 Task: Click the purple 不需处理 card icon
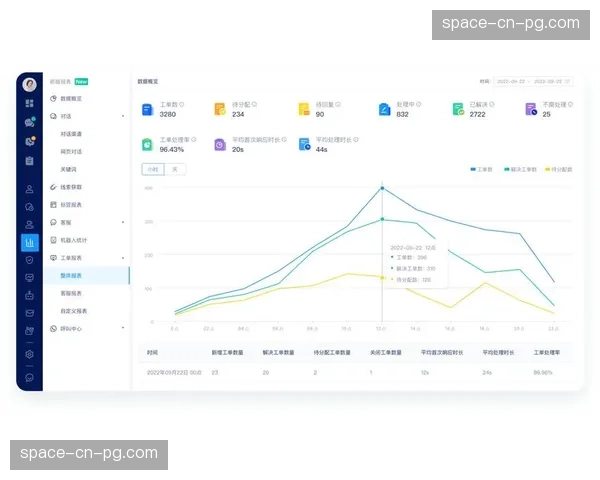[531, 110]
